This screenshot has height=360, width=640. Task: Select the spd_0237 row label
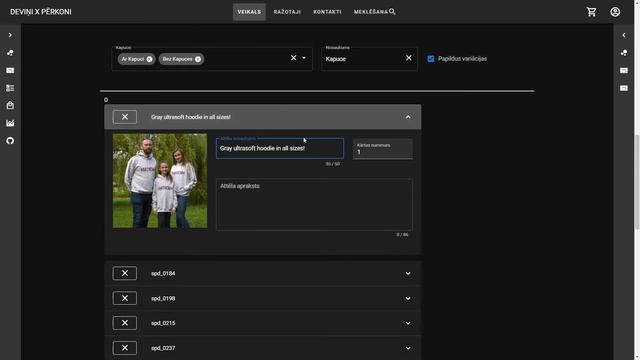point(163,348)
